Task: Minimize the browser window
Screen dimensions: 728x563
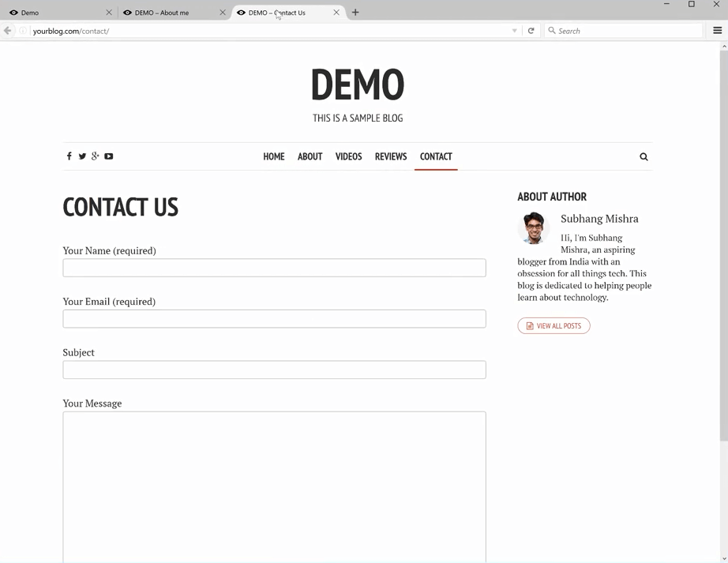Action: 666,4
